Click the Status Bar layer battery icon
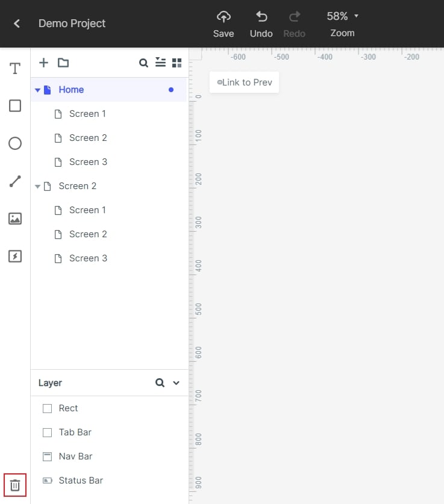 coord(48,481)
